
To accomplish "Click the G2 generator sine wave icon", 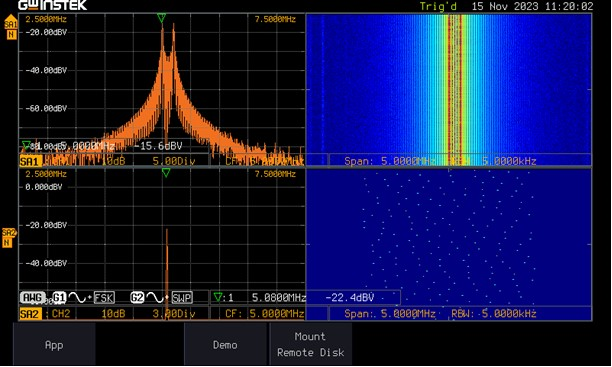I will [155, 298].
